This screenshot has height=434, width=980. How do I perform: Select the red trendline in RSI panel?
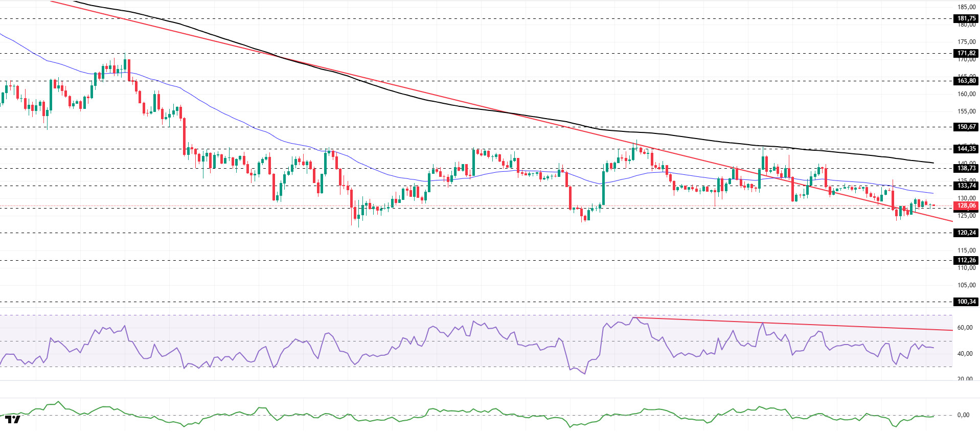(818, 326)
